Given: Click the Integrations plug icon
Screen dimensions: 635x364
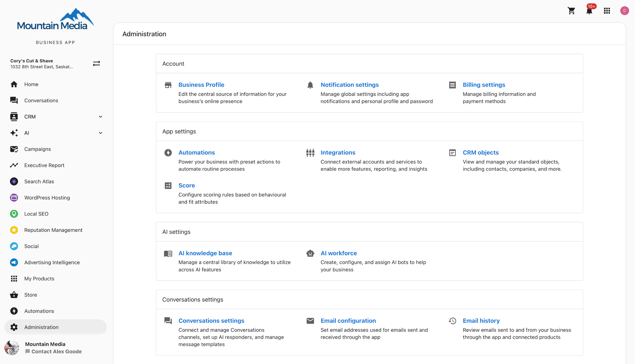Looking at the screenshot, I should coord(310,153).
